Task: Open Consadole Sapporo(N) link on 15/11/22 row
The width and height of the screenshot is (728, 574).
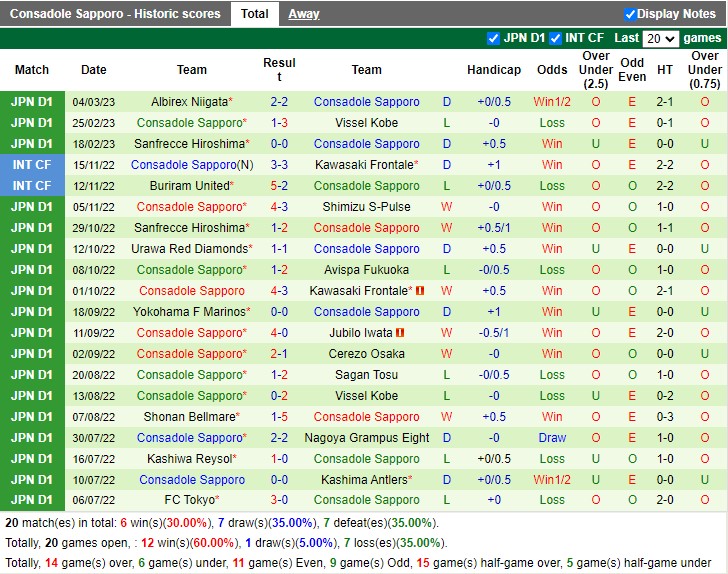Action: [192, 165]
